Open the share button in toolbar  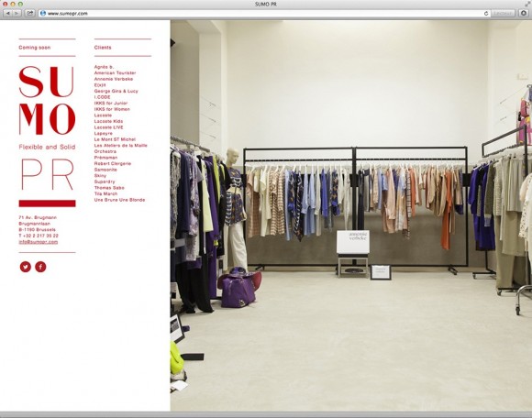(29, 13)
